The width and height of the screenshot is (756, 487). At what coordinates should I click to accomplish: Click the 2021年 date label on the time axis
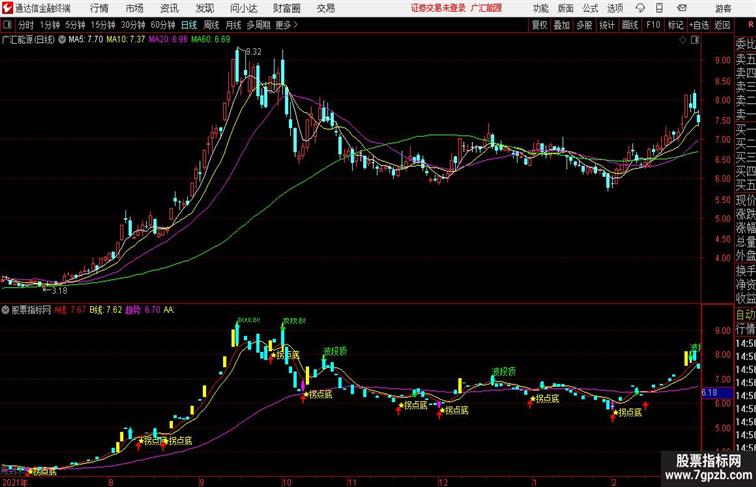click(14, 483)
